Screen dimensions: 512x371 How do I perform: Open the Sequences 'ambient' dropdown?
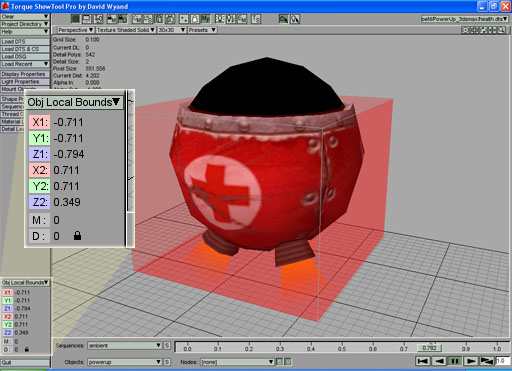tap(125, 346)
